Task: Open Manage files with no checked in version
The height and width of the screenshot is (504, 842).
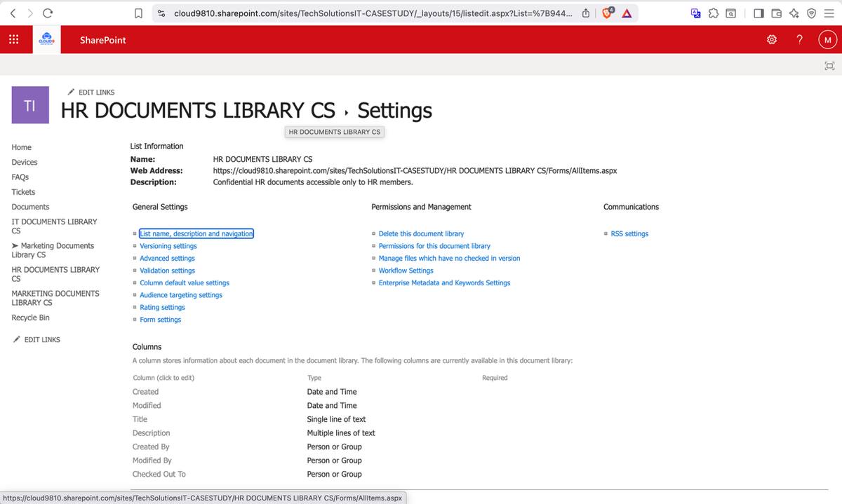Action: pyautogui.click(x=449, y=258)
